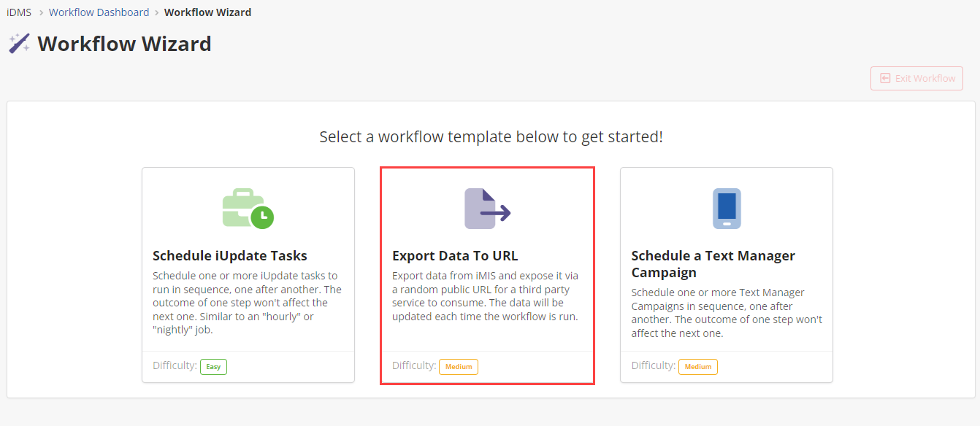980x426 pixels.
Task: Go to Workflow Dashboard breadcrumb
Action: (99, 12)
